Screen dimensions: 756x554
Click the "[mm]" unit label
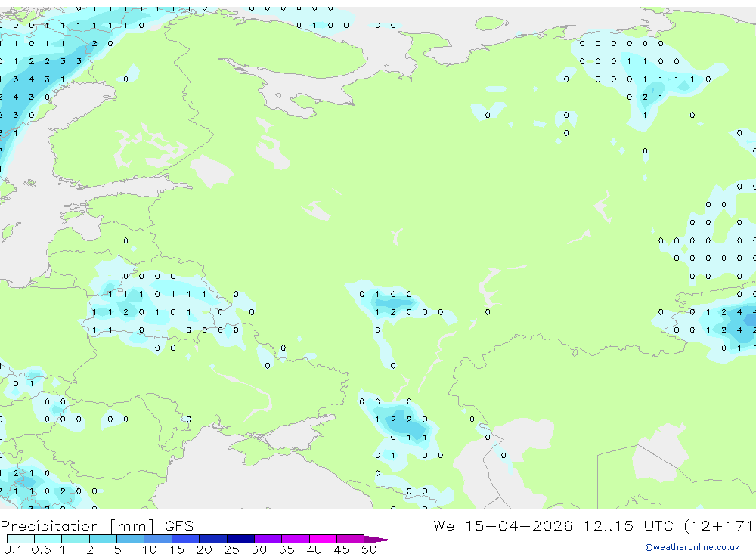132,526
